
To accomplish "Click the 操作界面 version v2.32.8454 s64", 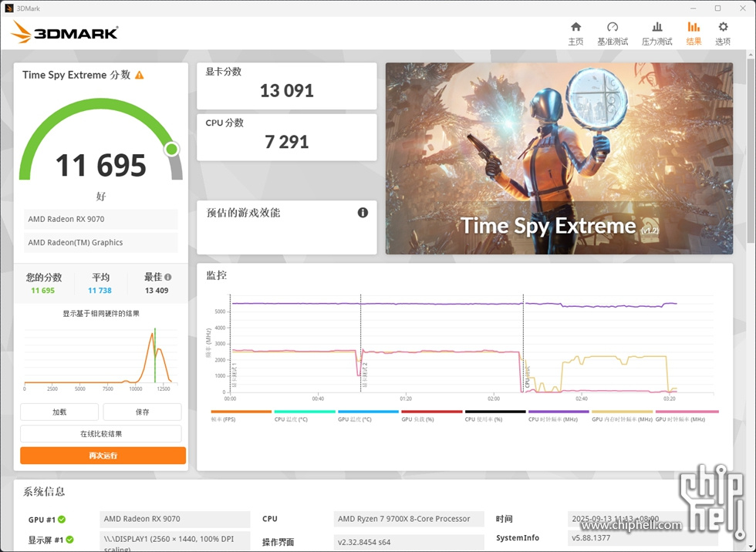I will point(409,542).
